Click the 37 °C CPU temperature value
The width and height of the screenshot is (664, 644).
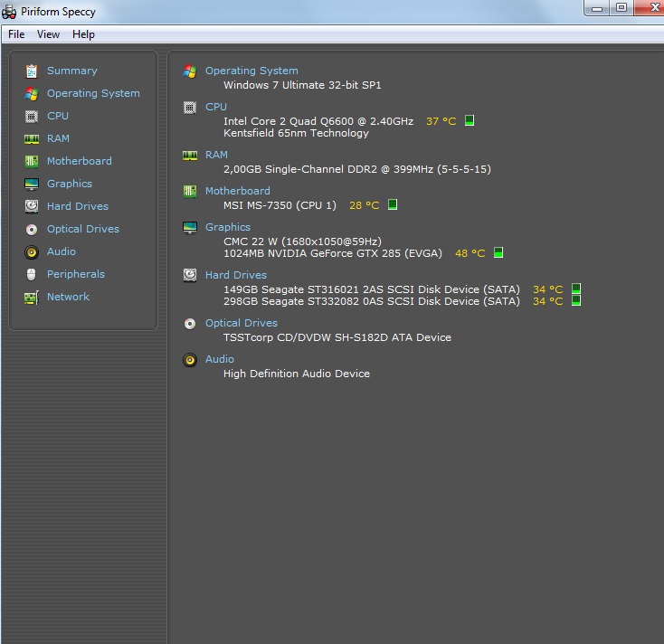441,121
